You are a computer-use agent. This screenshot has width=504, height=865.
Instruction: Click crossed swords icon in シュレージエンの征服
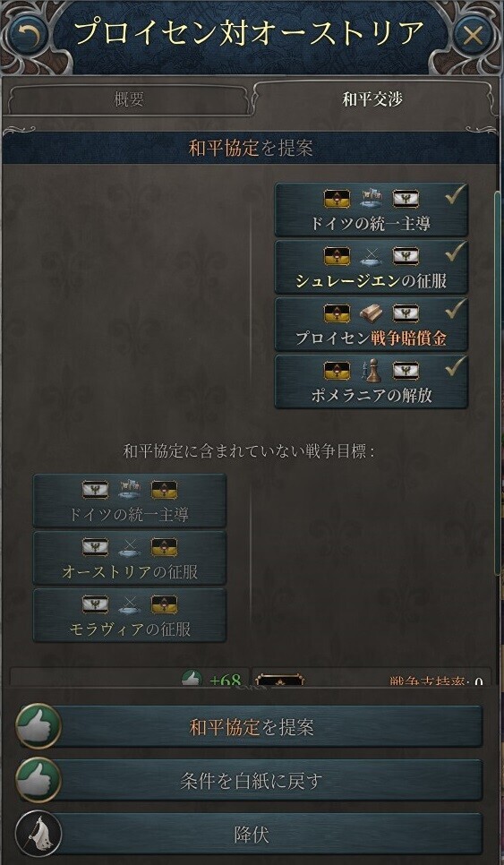[x=372, y=256]
